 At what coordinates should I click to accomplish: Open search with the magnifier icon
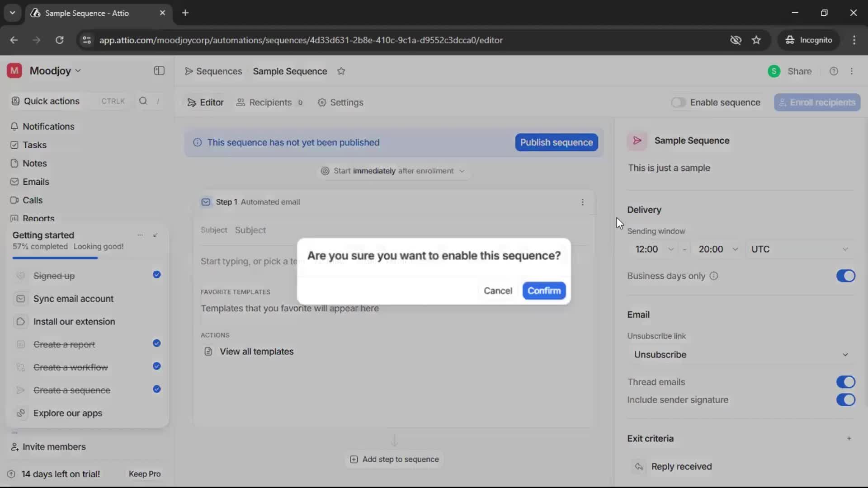(x=142, y=101)
